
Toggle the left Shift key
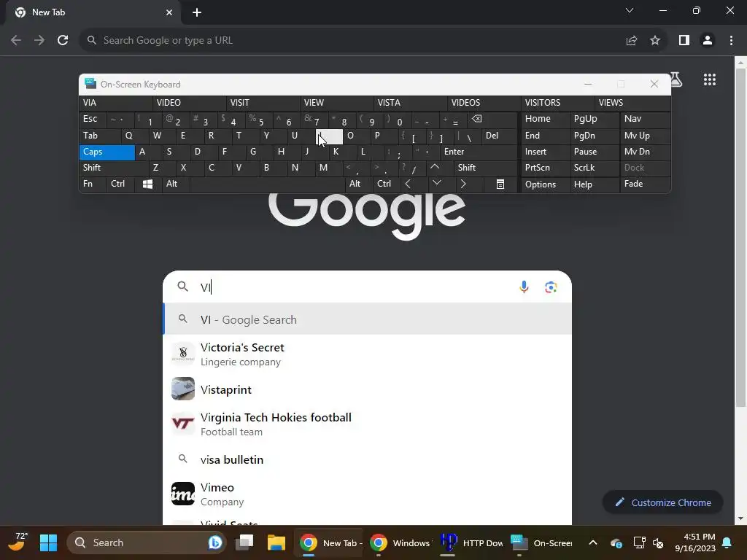(x=113, y=168)
